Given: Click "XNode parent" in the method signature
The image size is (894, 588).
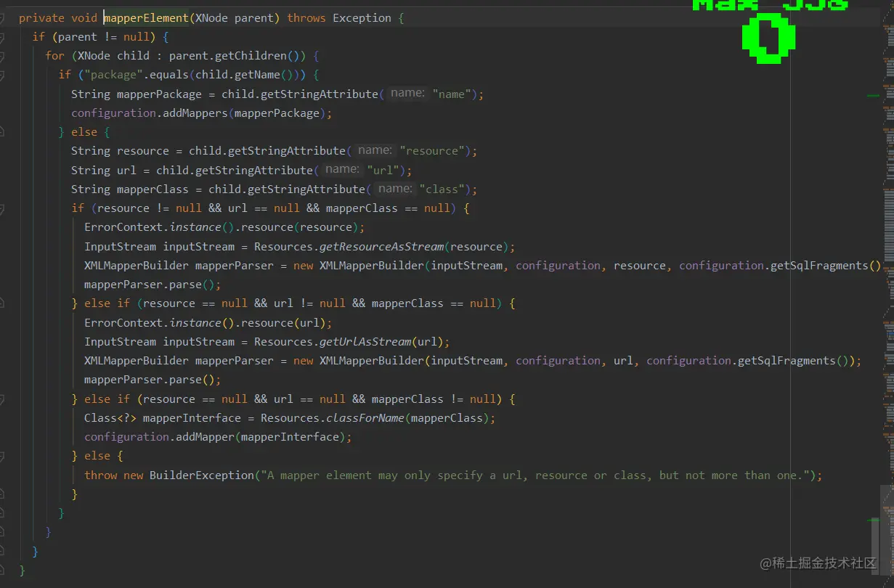Looking at the screenshot, I should [x=234, y=17].
